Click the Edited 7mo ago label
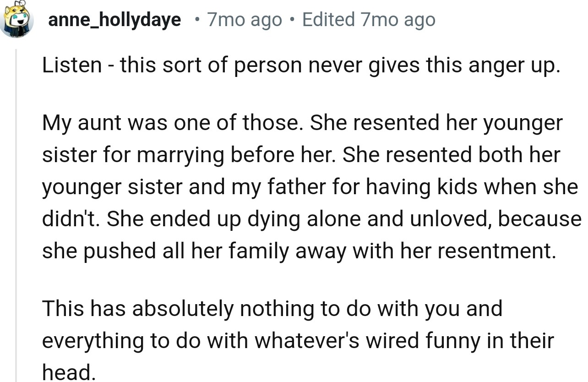 point(368,19)
